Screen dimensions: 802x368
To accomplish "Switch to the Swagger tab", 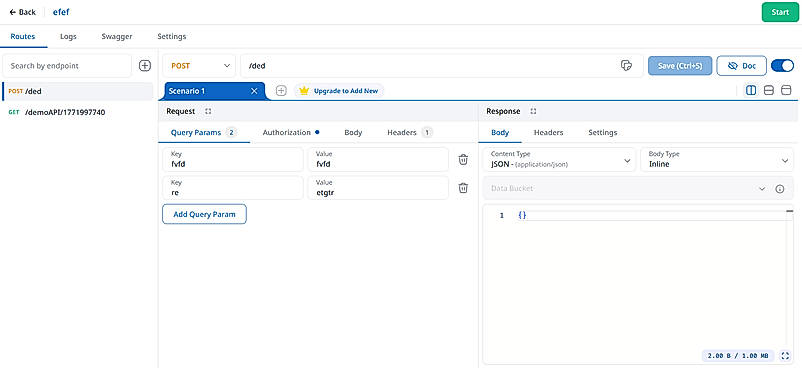I will 117,36.
